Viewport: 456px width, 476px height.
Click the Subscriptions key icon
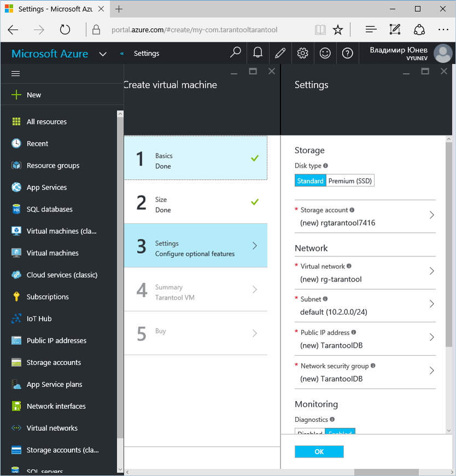click(16, 297)
